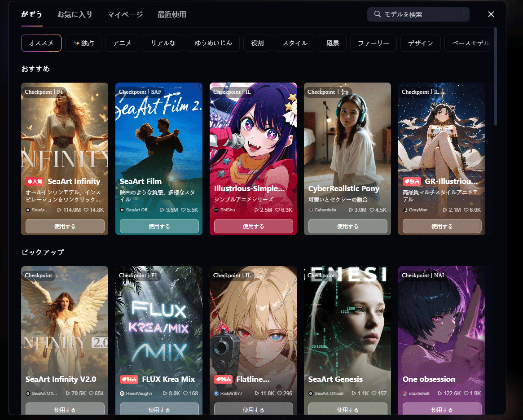Select the リアルな filter chip
The width and height of the screenshot is (523, 420).
pos(163,43)
